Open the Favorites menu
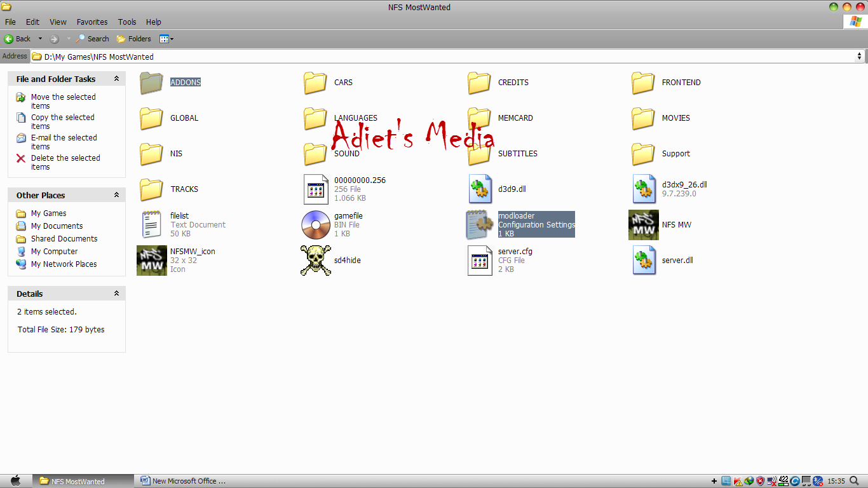Image resolution: width=868 pixels, height=488 pixels. (92, 22)
